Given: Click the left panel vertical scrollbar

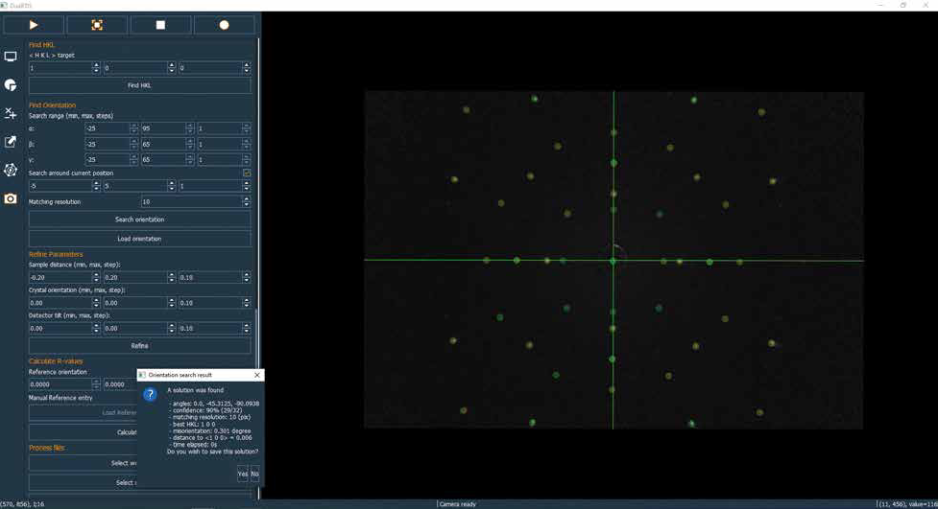Looking at the screenshot, I should click(258, 200).
